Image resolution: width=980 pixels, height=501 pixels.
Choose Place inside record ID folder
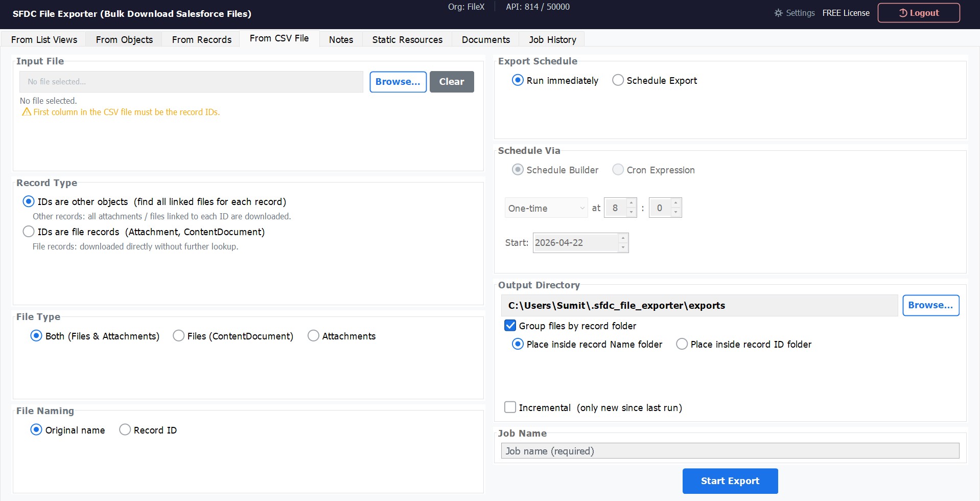682,344
